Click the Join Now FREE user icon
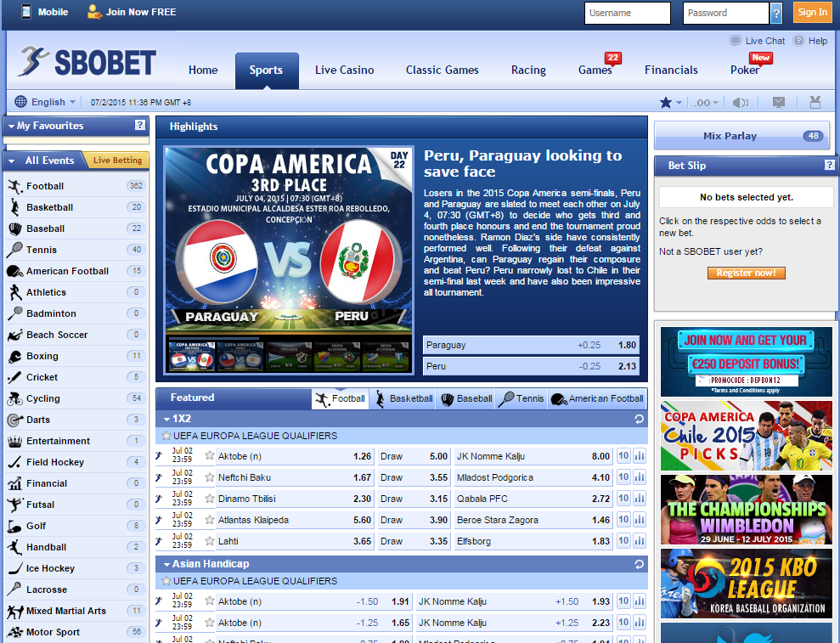Screen dimensions: 840x643 point(94,12)
